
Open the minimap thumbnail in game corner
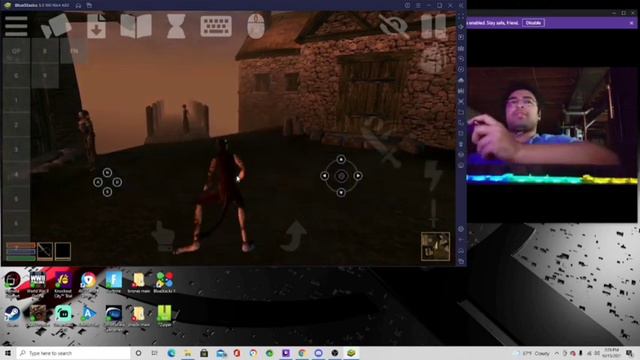[436, 246]
